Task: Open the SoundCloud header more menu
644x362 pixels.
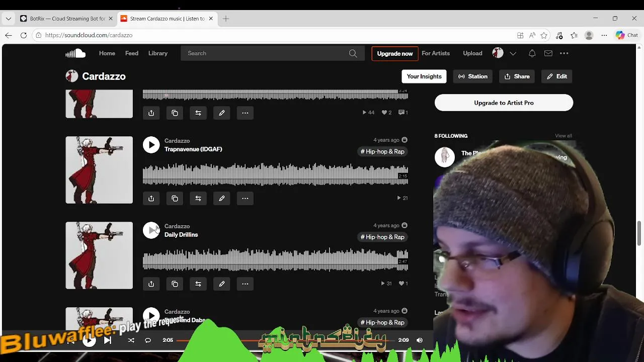Action: (564, 53)
